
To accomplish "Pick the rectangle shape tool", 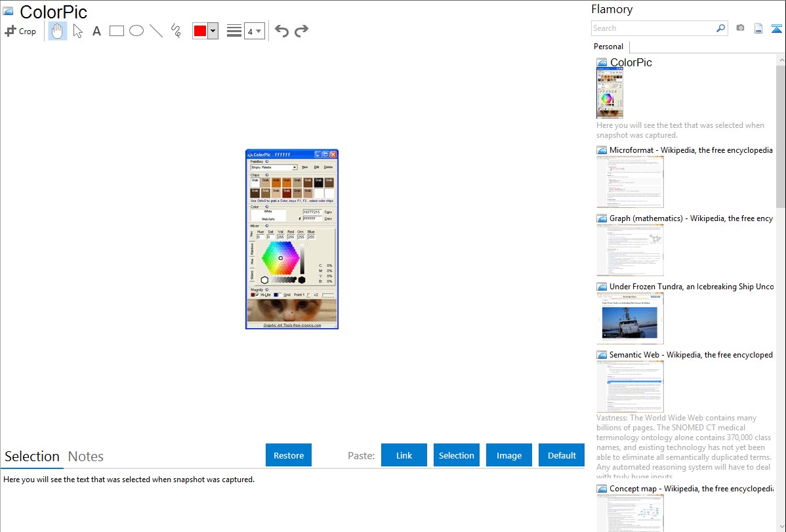I will pyautogui.click(x=117, y=31).
